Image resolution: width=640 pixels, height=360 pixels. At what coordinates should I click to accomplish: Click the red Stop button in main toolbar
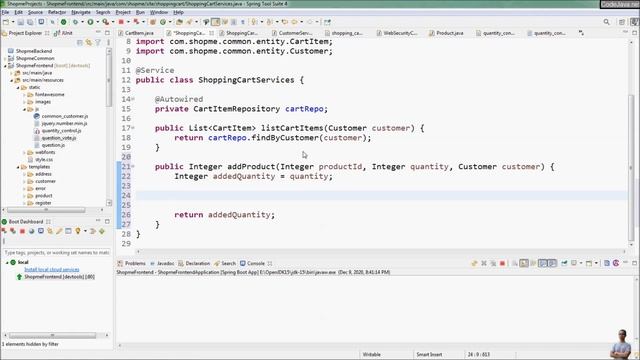(121, 22)
